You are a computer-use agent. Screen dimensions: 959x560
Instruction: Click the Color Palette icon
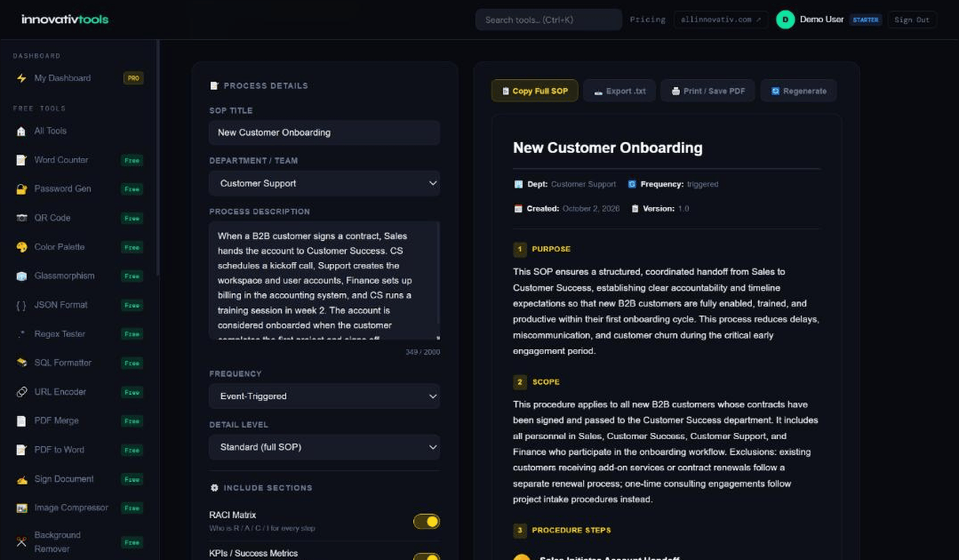21,247
